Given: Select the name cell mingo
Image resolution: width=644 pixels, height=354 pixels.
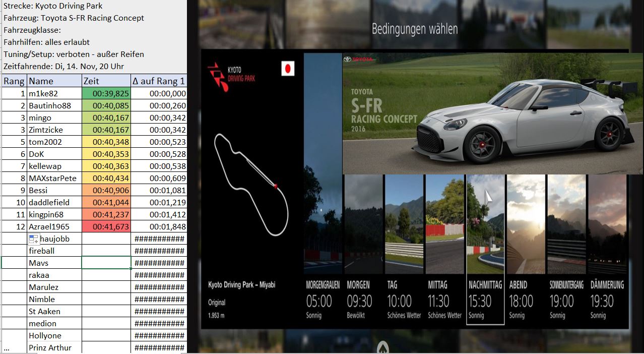Looking at the screenshot, I should [x=54, y=117].
